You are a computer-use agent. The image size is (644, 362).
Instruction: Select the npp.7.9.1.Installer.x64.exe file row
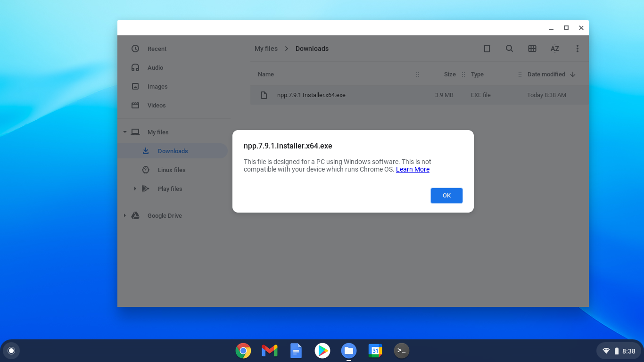419,95
